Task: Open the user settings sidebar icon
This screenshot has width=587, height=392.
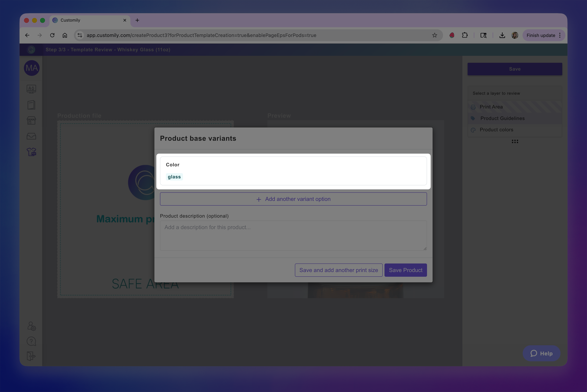Action: 32,326
